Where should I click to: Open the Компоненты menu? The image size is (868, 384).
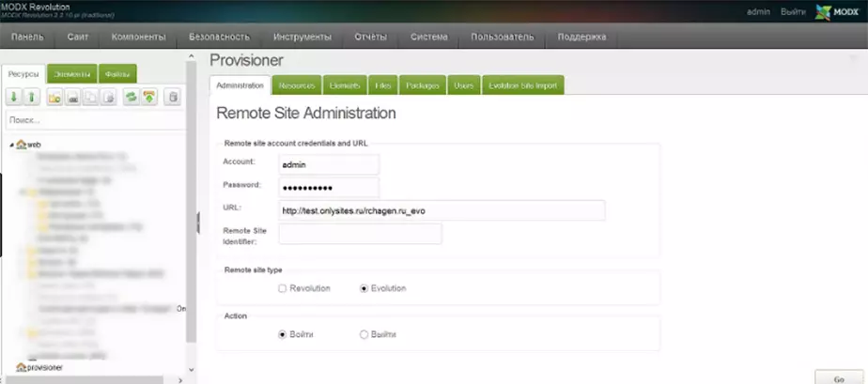point(138,37)
